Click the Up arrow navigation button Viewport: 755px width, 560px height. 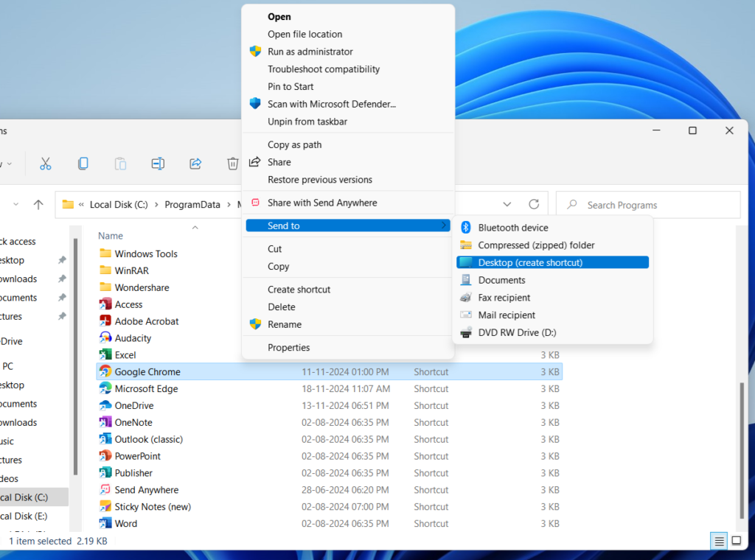pos(38,204)
